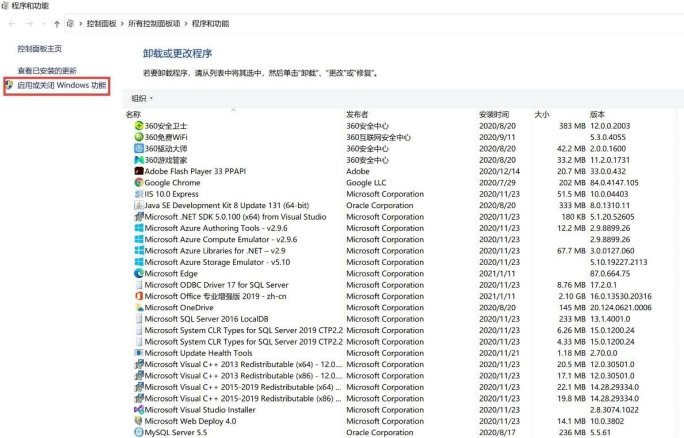684x438 pixels.
Task: Click version 2.8.3074.1022
Action: coord(614,410)
